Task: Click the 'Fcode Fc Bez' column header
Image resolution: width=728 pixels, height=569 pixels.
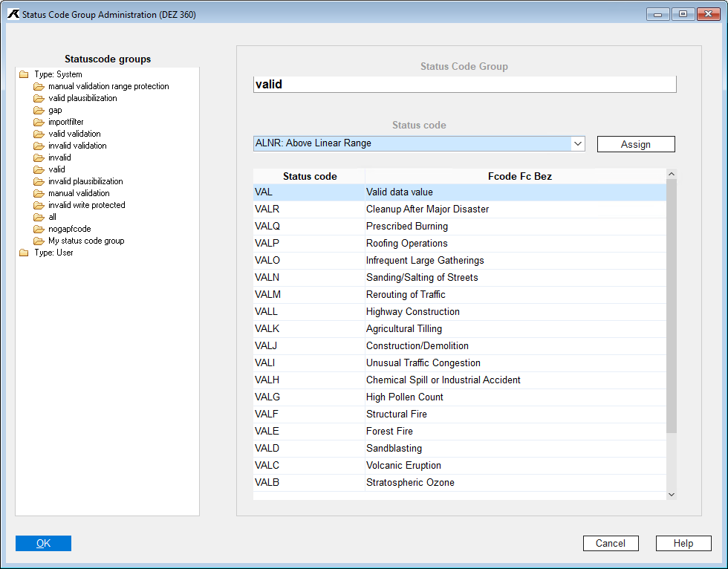Action: (x=519, y=177)
